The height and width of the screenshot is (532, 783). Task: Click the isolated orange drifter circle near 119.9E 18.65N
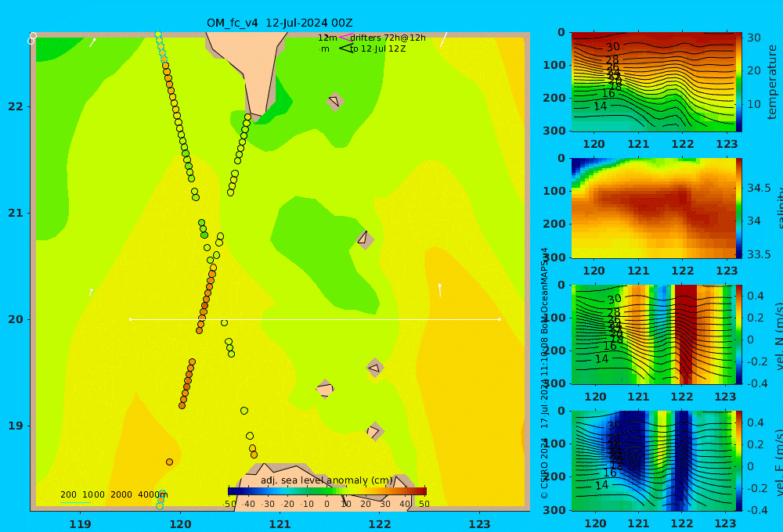169,462
